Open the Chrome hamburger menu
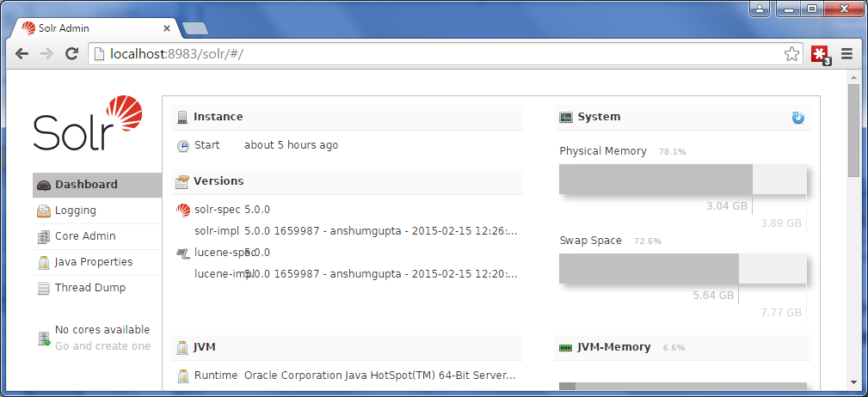This screenshot has height=397, width=868. (x=846, y=53)
